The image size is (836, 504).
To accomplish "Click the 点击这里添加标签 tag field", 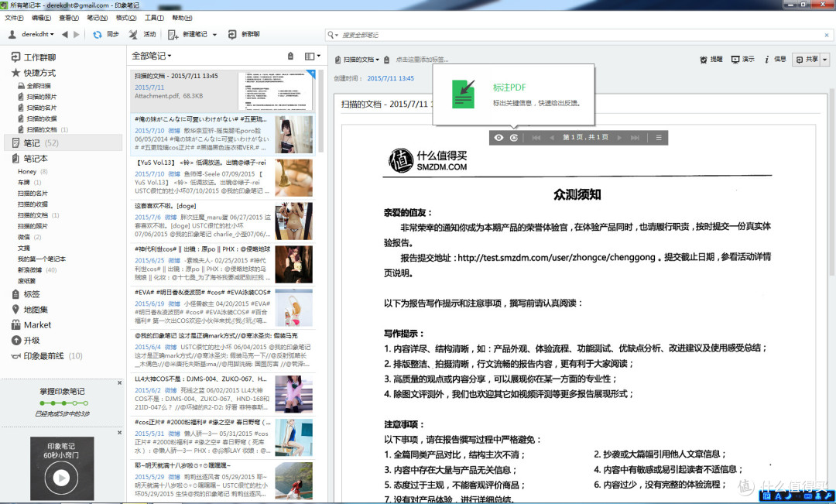I will (x=422, y=60).
